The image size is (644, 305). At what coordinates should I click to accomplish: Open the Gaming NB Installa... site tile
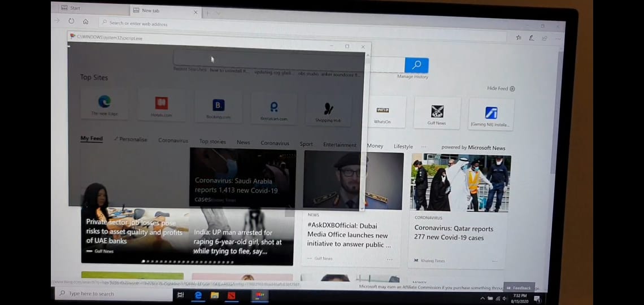[491, 115]
